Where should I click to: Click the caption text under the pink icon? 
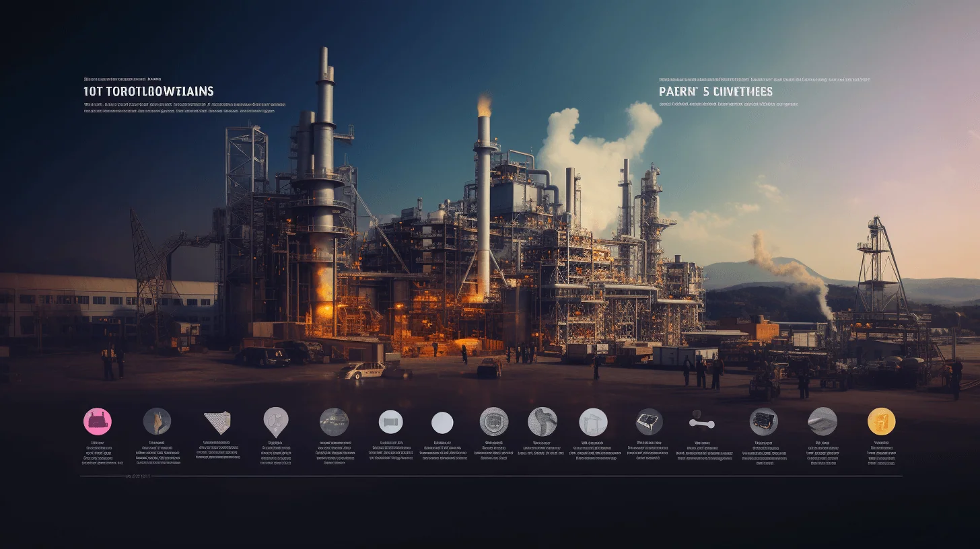click(x=101, y=453)
